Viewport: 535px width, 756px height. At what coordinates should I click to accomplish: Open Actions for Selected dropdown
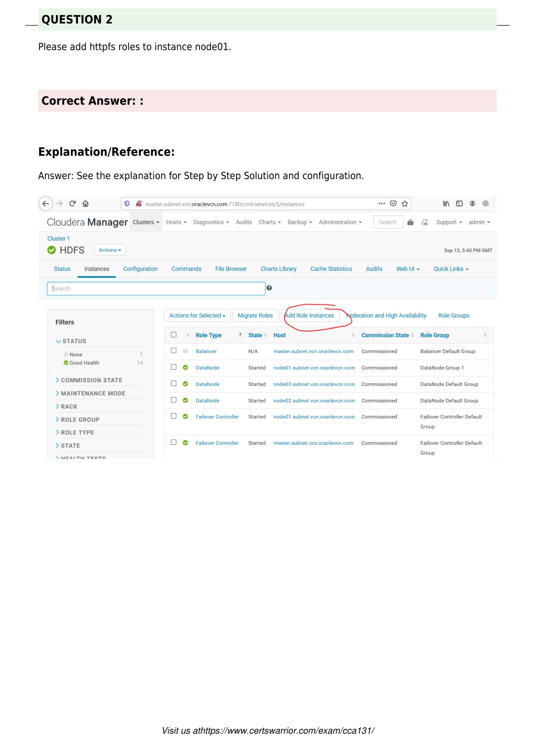coord(197,316)
